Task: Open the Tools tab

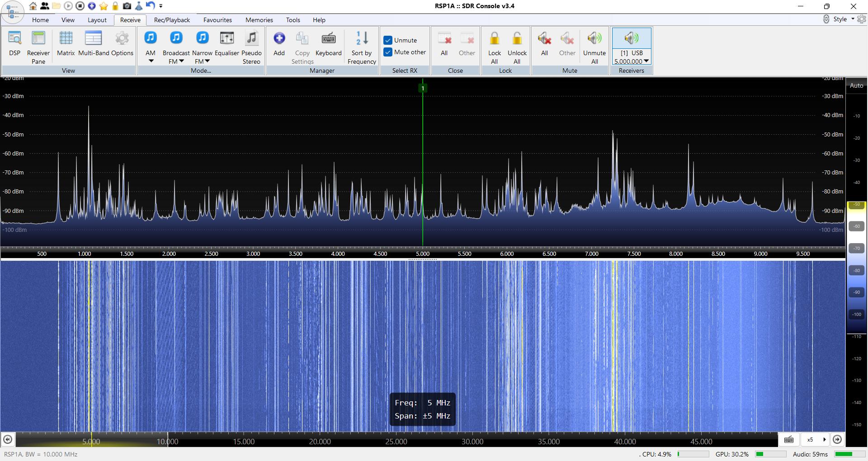Action: 293,20
